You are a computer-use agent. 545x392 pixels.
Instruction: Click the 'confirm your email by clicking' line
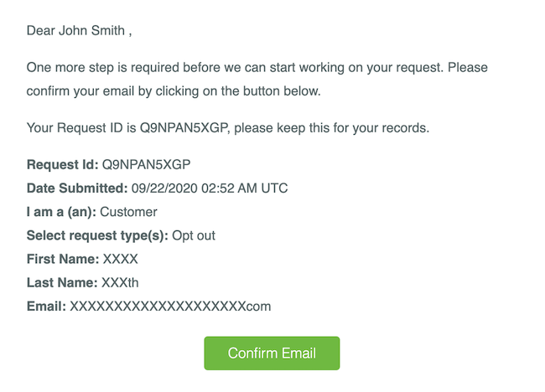(174, 91)
